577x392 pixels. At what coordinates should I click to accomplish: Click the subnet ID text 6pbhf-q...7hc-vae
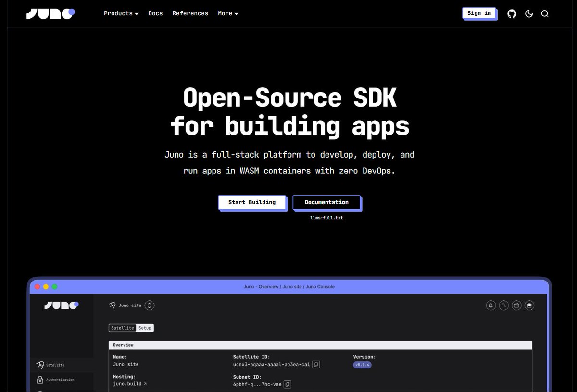click(257, 384)
